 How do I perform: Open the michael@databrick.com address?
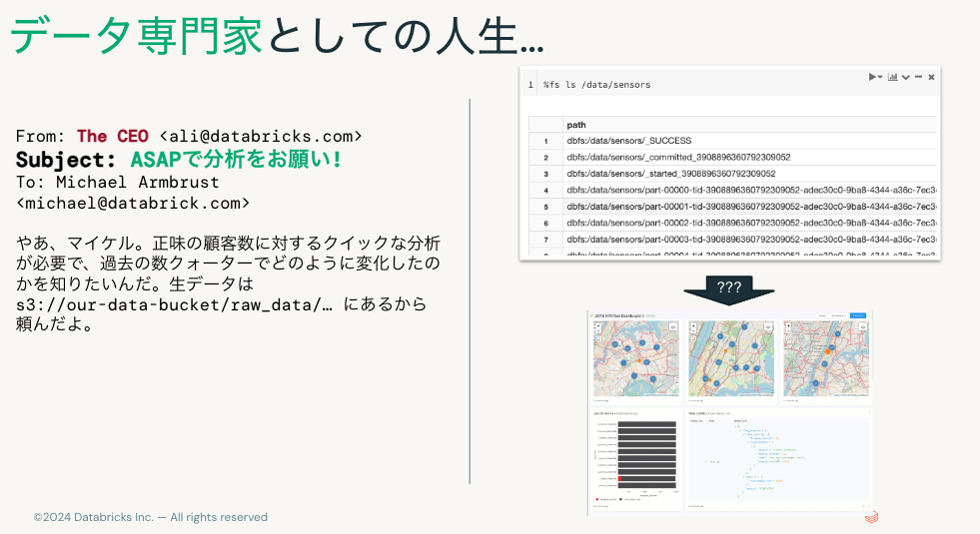133,204
